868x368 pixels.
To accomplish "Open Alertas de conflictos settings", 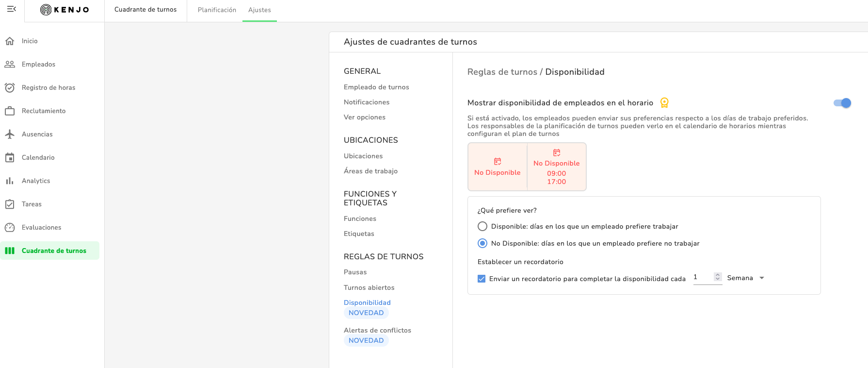I will pos(377,330).
